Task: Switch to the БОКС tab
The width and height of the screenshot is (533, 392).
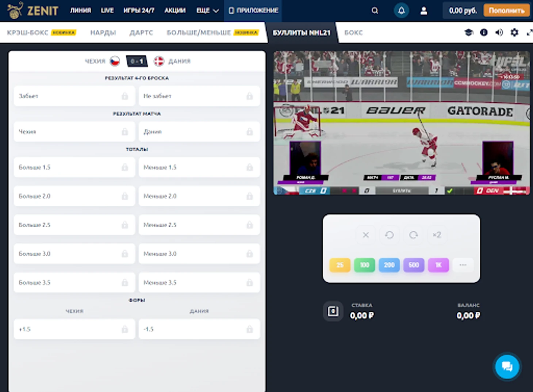Action: coord(353,33)
